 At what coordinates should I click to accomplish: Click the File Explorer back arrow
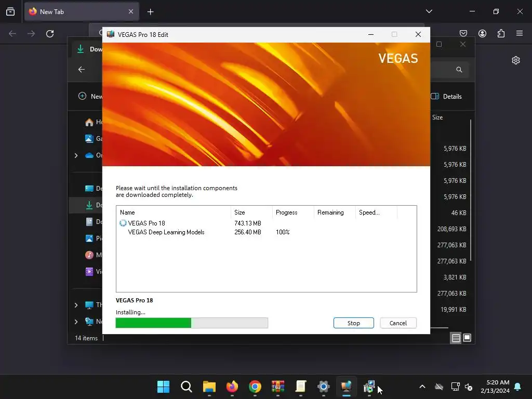[x=82, y=70]
